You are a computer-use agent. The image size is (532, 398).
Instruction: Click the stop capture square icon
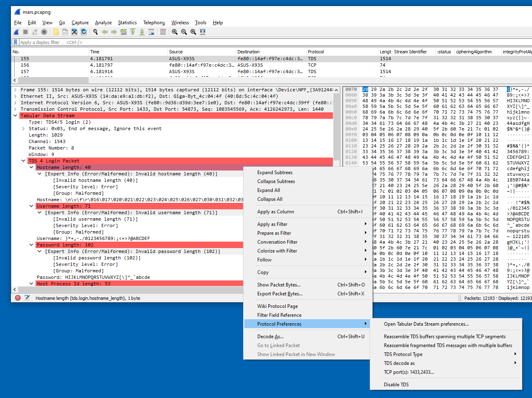click(25, 32)
